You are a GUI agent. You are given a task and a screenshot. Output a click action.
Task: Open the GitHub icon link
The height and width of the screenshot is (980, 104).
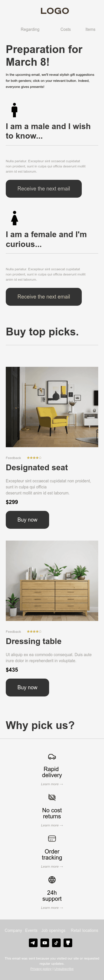pyautogui.click(x=68, y=942)
